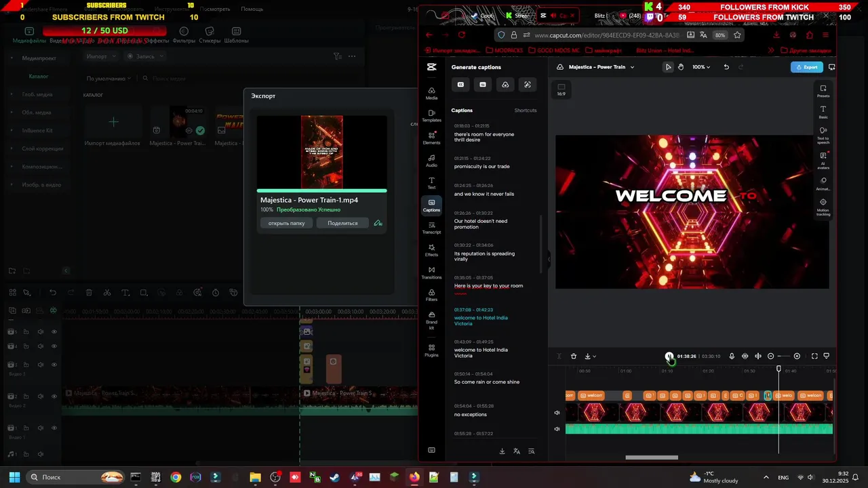
Task: Open the Brand kit panel in CapCut
Action: point(431,320)
